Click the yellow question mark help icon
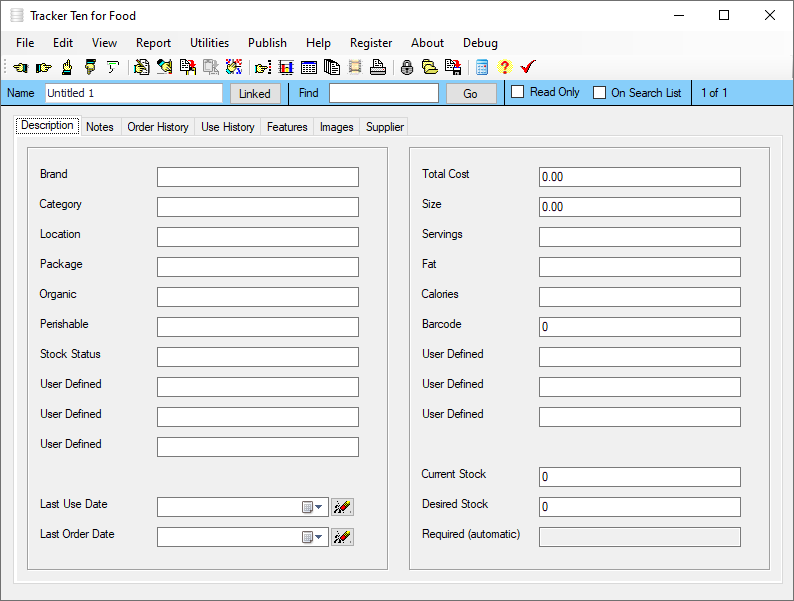The image size is (794, 601). click(504, 68)
